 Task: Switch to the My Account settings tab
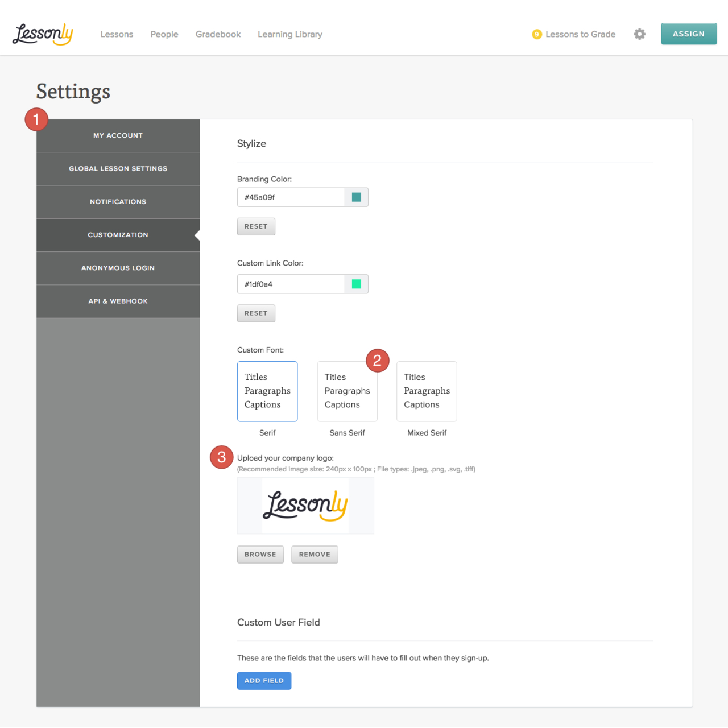118,135
